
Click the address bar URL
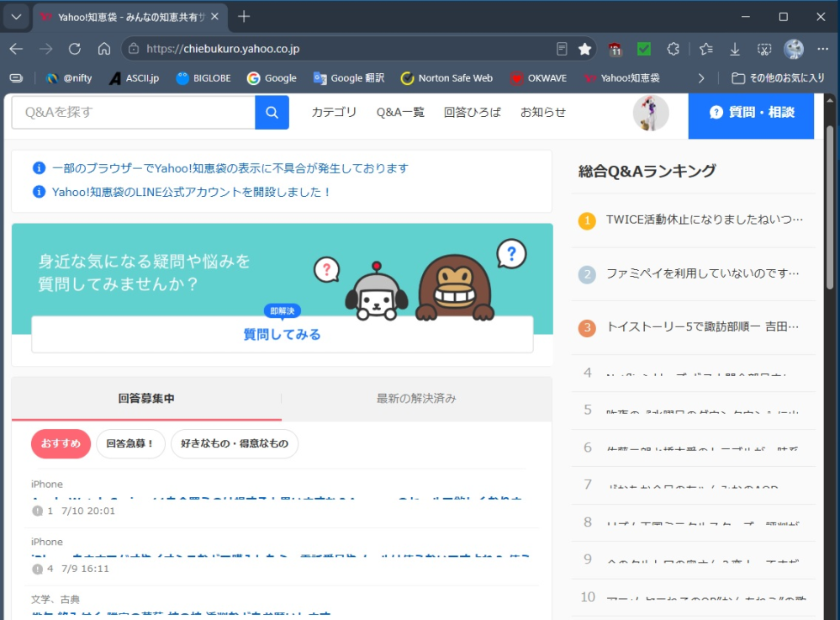(223, 49)
